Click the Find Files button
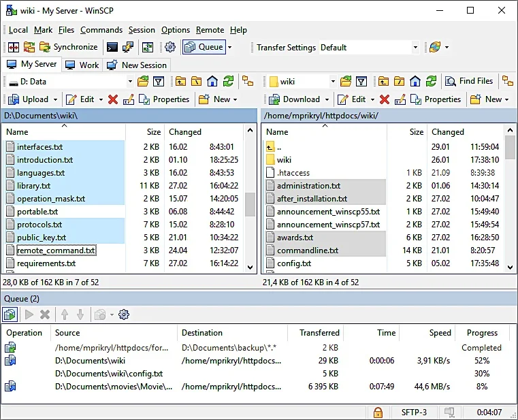 (469, 81)
